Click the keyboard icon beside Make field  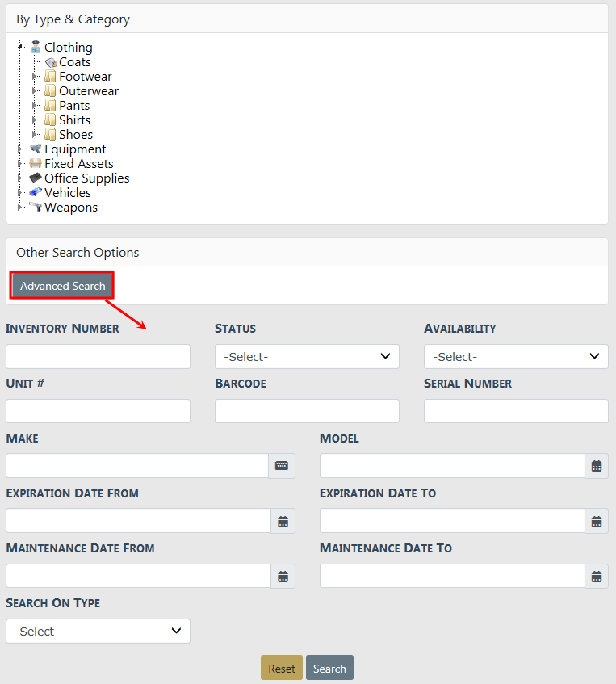tap(282, 466)
